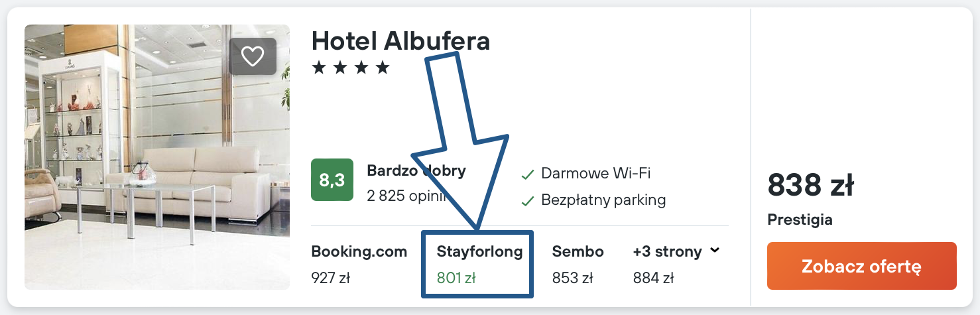Click the chevron beside "+3 strony"
The height and width of the screenshot is (315, 980).
point(714,251)
